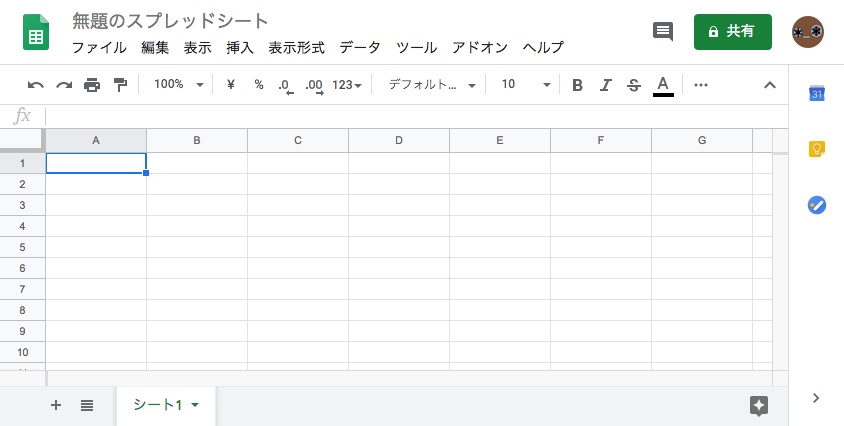Image resolution: width=844 pixels, height=426 pixels.
Task: Open Google Calendar in side panel
Action: pos(816,94)
